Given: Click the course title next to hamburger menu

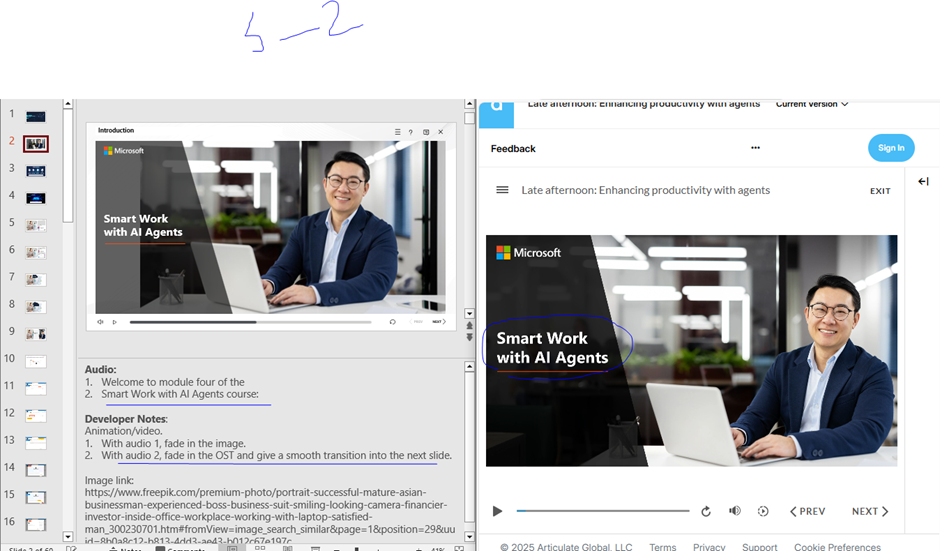Looking at the screenshot, I should pos(646,190).
